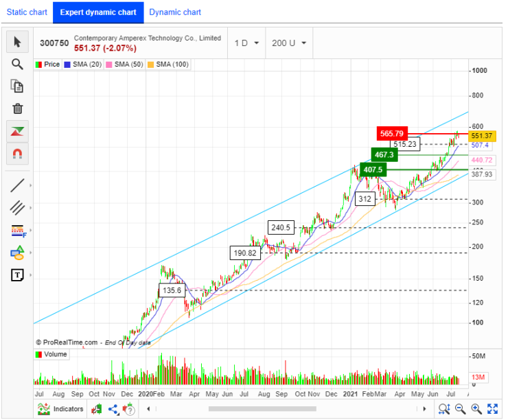Select the Fibonacci levels tool
Image resolution: width=510 pixels, height=420 pixels.
pyautogui.click(x=19, y=231)
